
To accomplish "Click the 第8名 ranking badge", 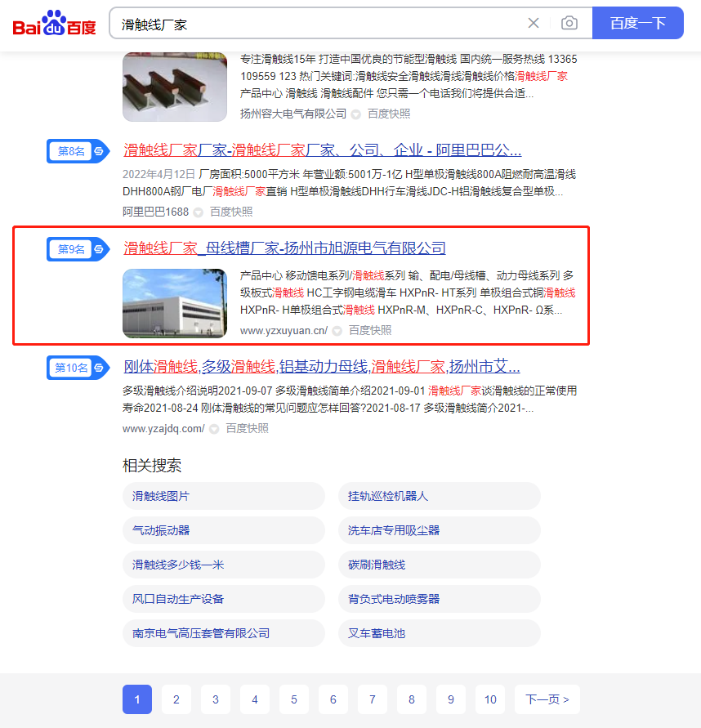I will pos(78,151).
